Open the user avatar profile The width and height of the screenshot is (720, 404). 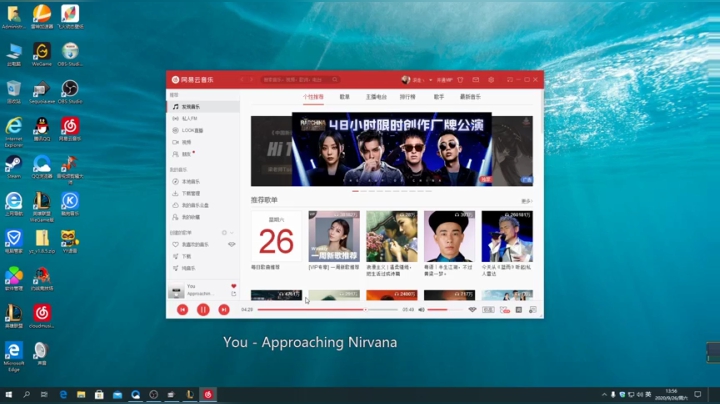405,80
